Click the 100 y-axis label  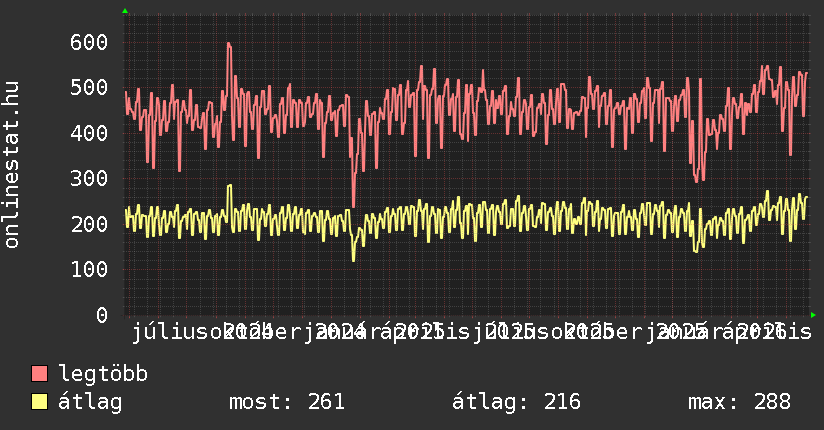(88, 269)
